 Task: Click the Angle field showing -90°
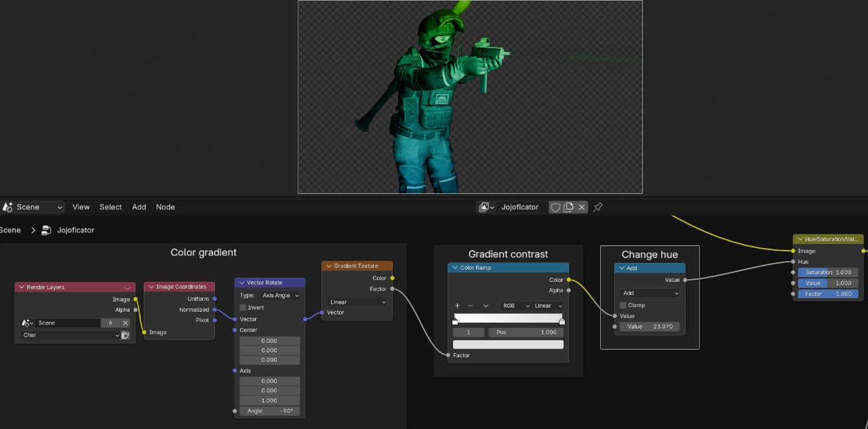point(269,411)
